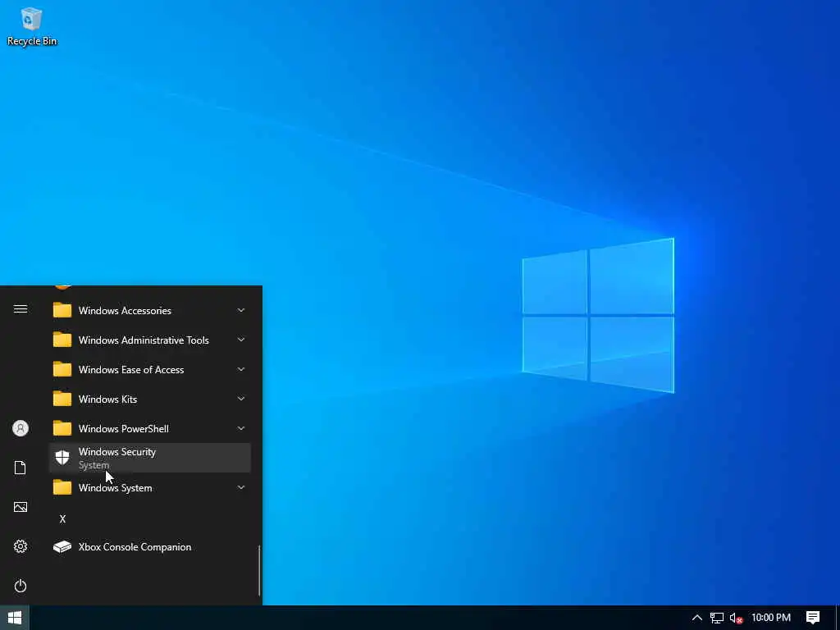
Task: Open Documents from the Start sidebar
Action: pyautogui.click(x=21, y=468)
